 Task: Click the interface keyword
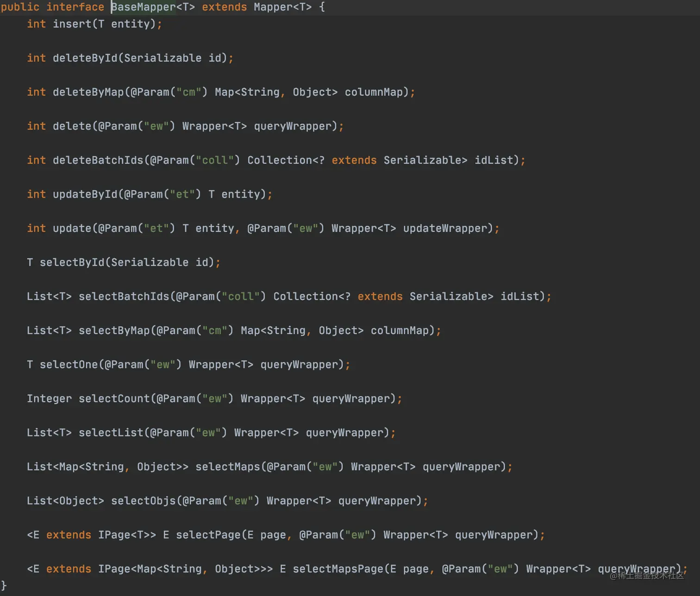tap(75, 7)
